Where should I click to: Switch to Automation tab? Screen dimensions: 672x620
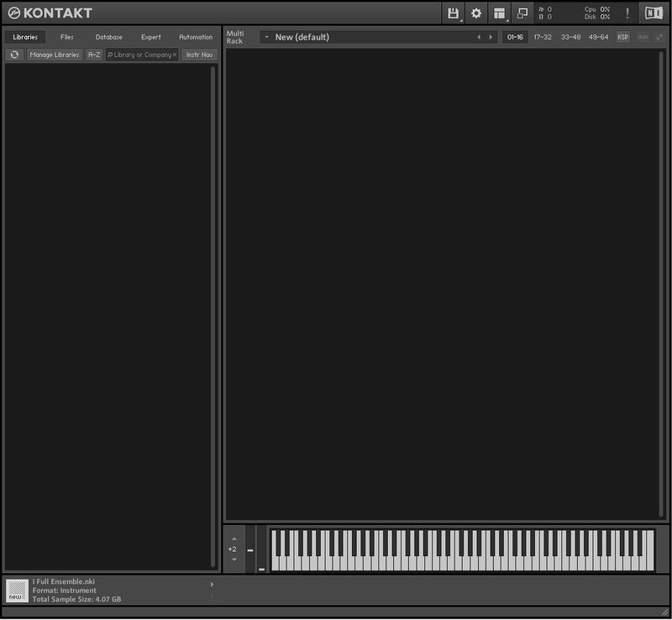[196, 37]
